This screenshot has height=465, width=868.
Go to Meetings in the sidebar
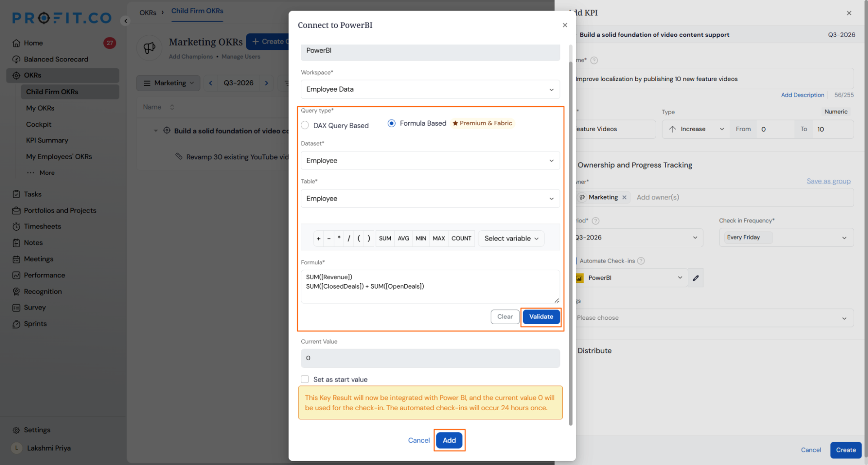pyautogui.click(x=38, y=259)
